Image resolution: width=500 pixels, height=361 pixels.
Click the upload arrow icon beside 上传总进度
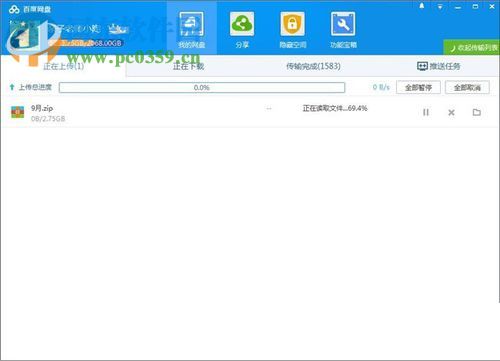tap(12, 87)
